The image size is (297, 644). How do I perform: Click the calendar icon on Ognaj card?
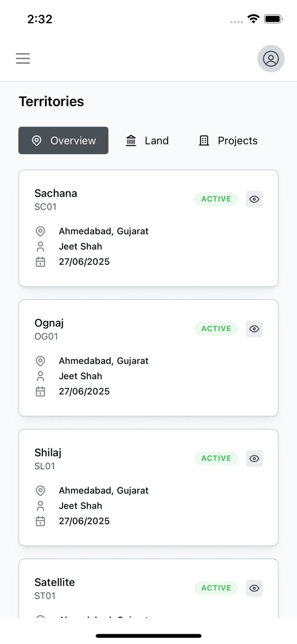40,391
